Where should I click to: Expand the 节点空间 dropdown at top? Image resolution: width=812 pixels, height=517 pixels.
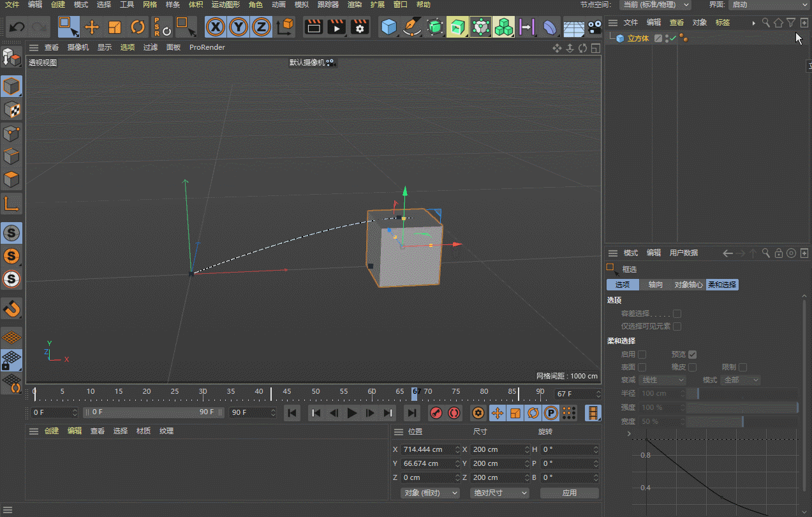point(655,5)
